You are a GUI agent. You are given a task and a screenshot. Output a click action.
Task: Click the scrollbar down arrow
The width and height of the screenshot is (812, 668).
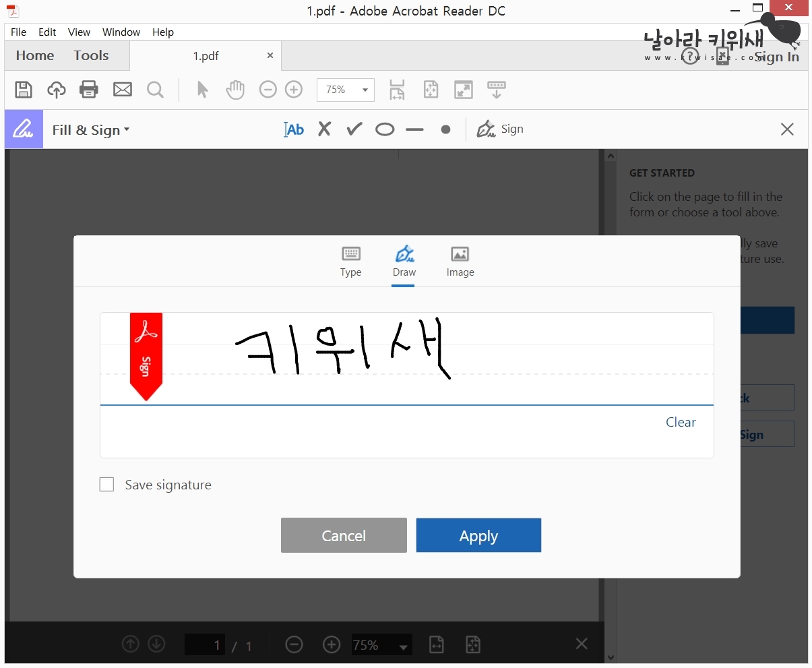pyautogui.click(x=611, y=657)
